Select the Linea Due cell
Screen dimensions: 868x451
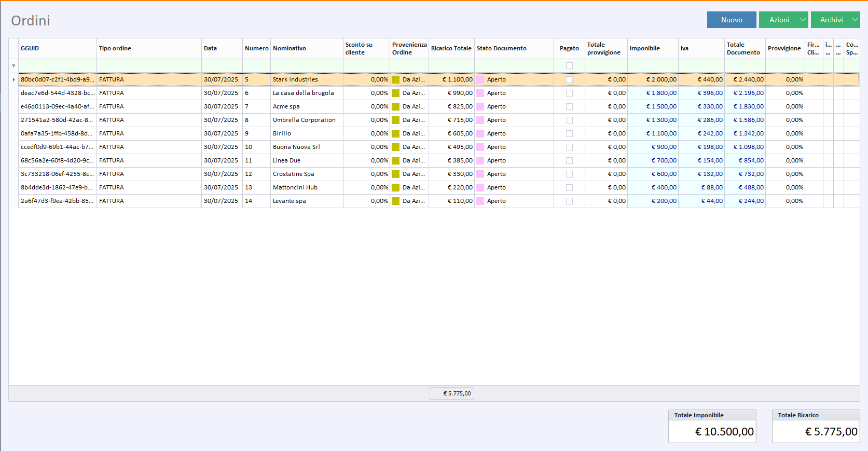click(x=307, y=160)
